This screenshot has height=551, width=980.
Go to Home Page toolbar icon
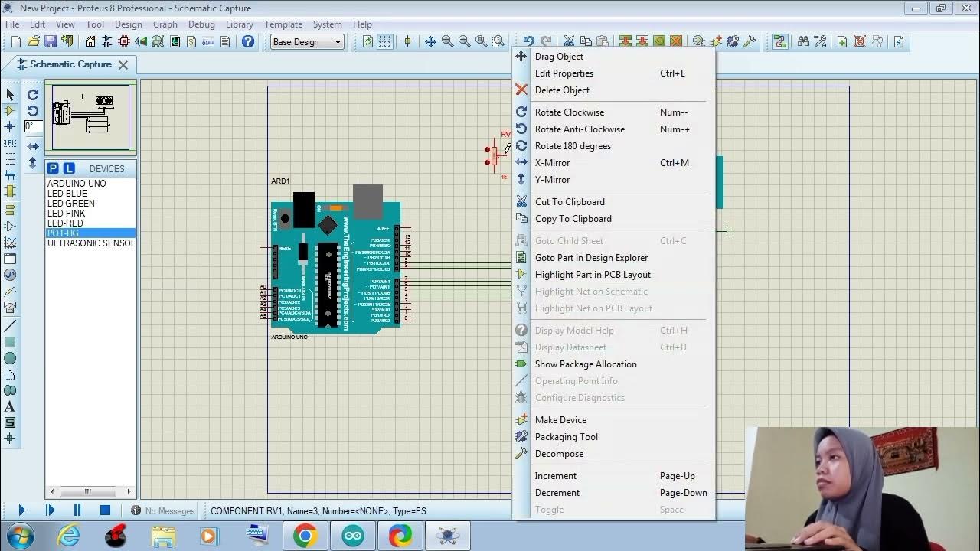90,41
